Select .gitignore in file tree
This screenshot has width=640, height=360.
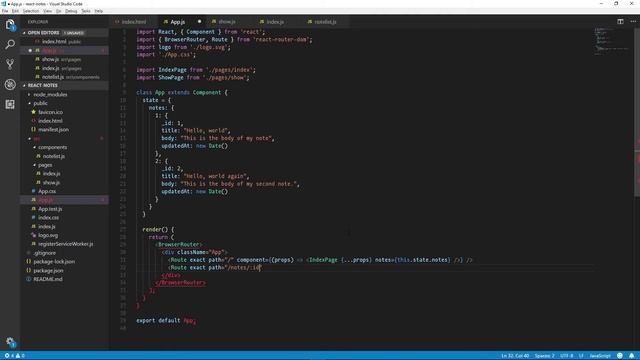[64, 253]
